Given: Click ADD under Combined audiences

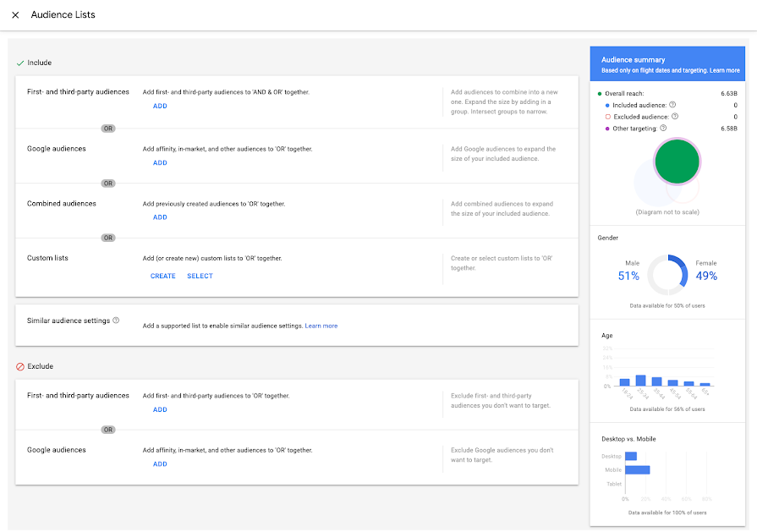Looking at the screenshot, I should [x=160, y=217].
